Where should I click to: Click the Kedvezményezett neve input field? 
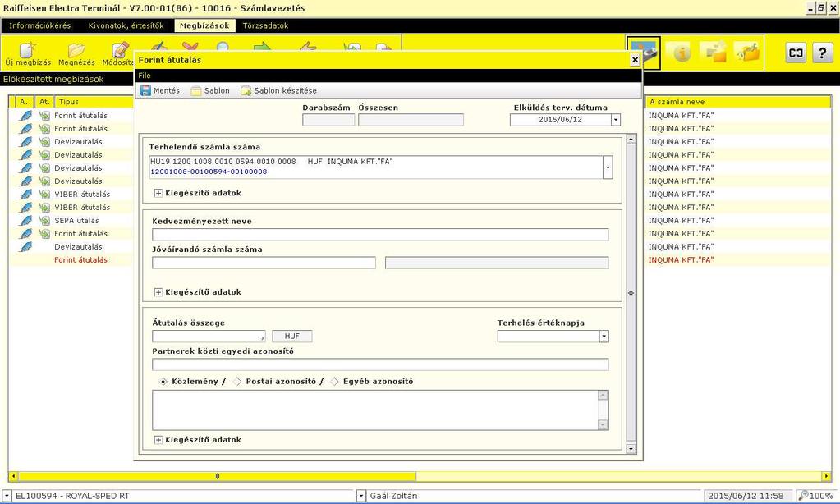[x=380, y=235]
